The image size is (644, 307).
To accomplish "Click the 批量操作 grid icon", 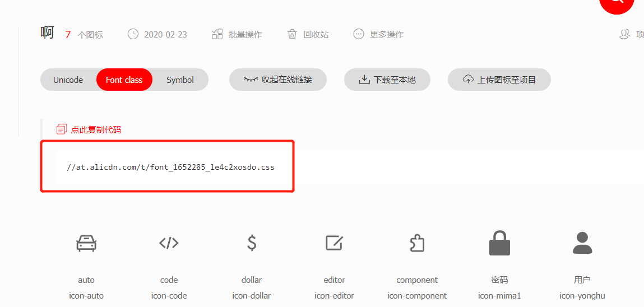I will pyautogui.click(x=217, y=34).
